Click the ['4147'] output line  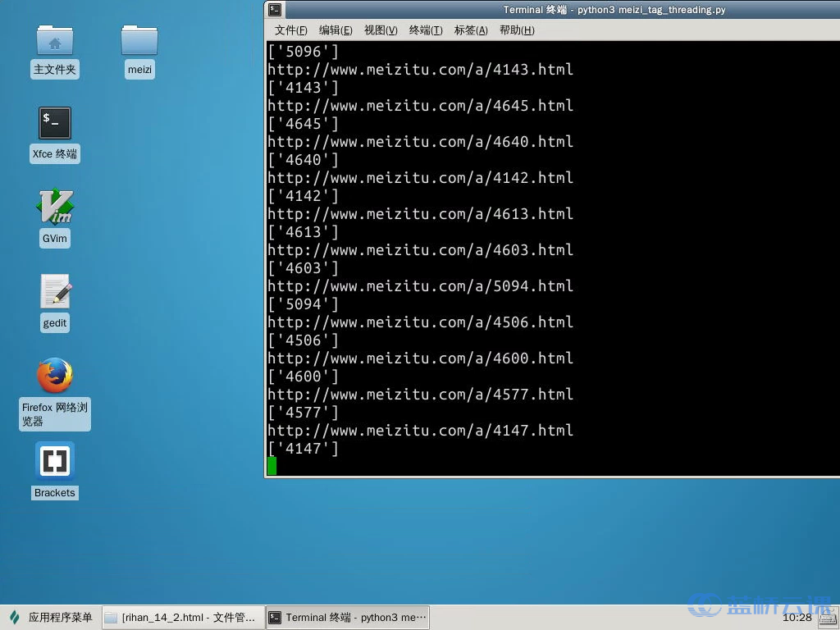pos(304,449)
